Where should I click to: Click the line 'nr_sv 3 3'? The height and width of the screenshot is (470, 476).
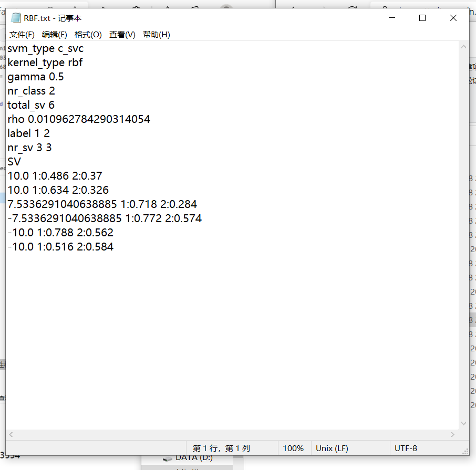click(x=29, y=148)
